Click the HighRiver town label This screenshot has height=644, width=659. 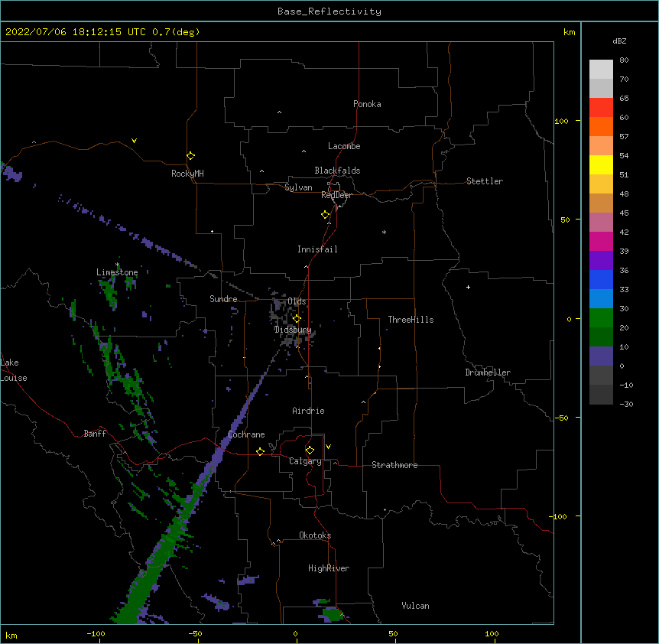329,568
